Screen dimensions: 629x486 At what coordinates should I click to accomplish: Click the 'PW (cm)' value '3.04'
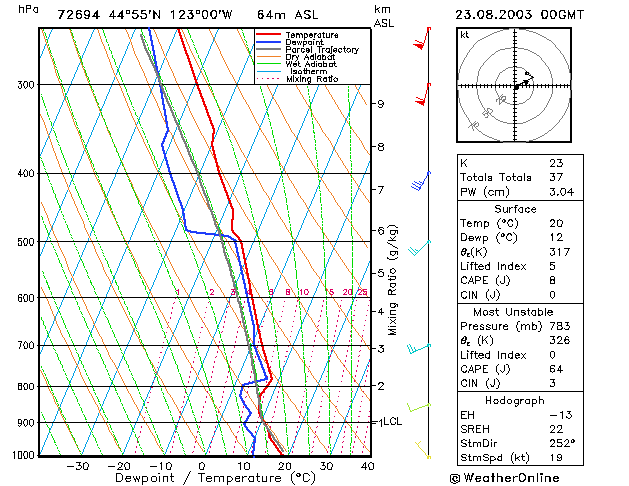(562, 192)
